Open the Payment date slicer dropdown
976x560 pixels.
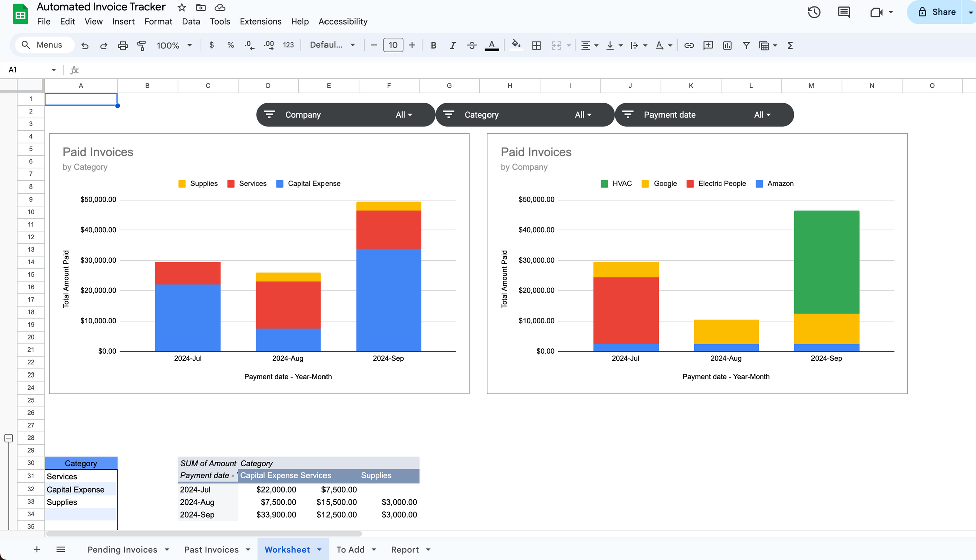pos(762,115)
